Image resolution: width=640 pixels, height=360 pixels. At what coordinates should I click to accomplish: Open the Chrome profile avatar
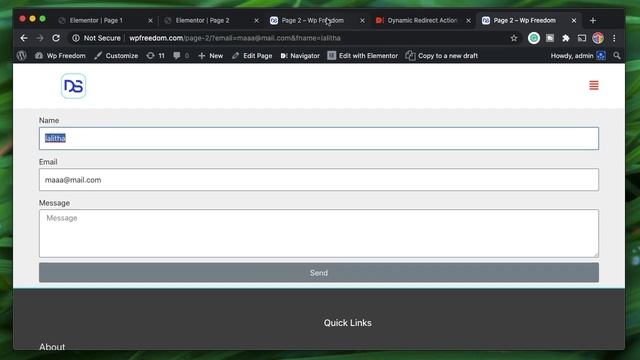click(x=598, y=38)
